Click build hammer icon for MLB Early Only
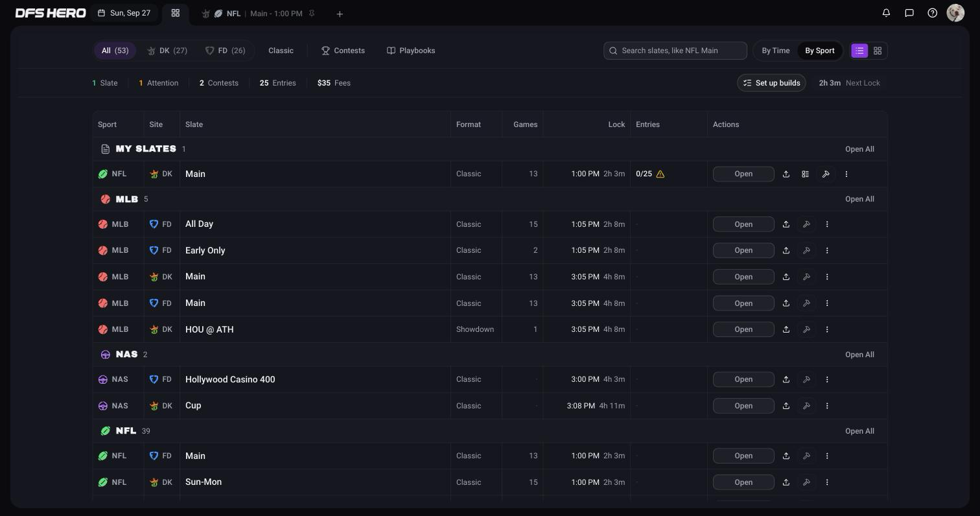Viewport: 980px width, 516px height. (807, 250)
